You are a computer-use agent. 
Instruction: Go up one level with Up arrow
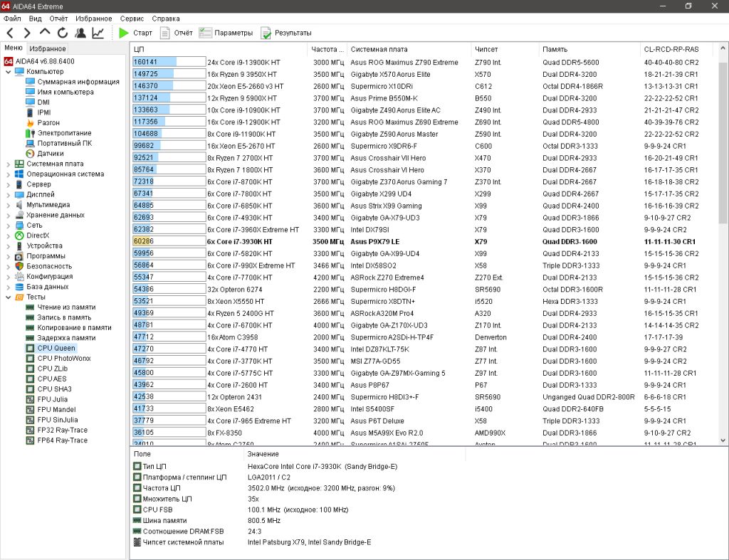click(x=45, y=32)
